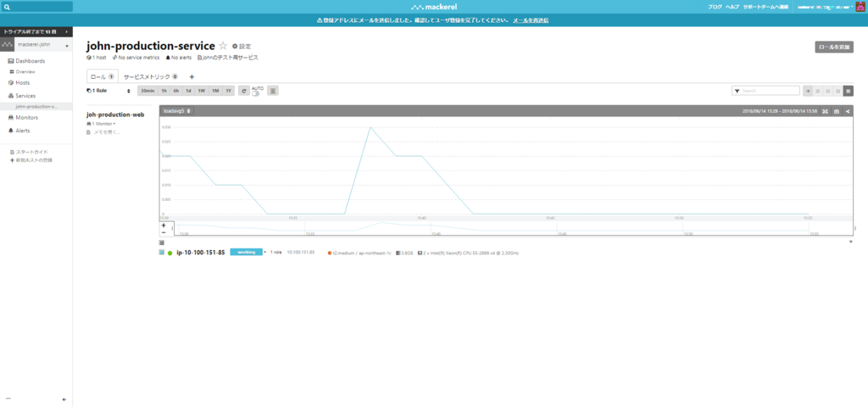Image resolution: width=868 pixels, height=407 pixels.
Task: Toggle the select-all hosts checkbox
Action: 162,243
